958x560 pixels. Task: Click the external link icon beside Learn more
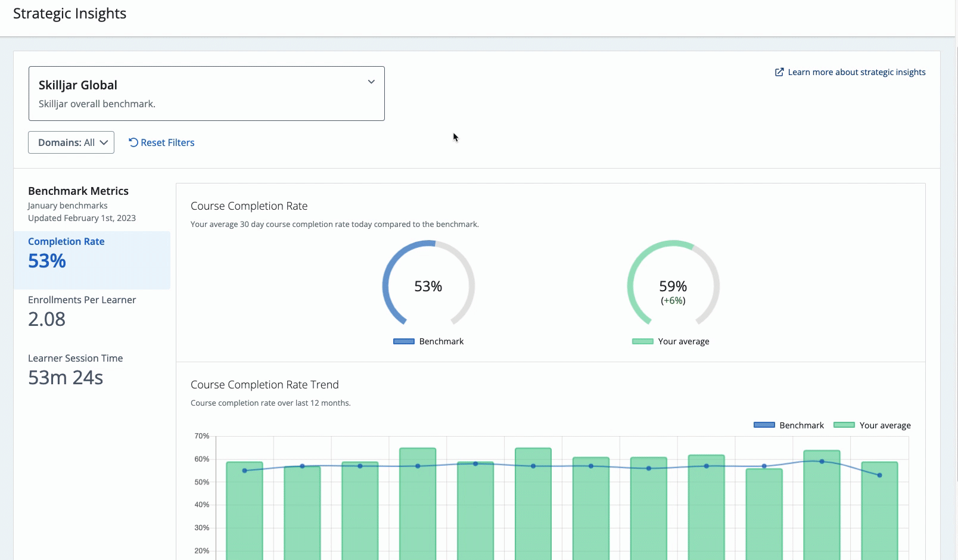[779, 72]
